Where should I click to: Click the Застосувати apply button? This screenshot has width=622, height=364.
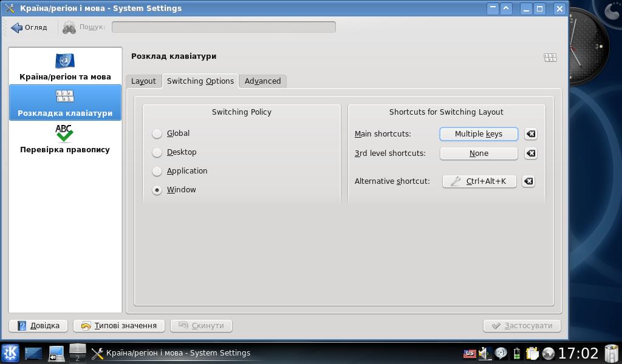(522, 326)
